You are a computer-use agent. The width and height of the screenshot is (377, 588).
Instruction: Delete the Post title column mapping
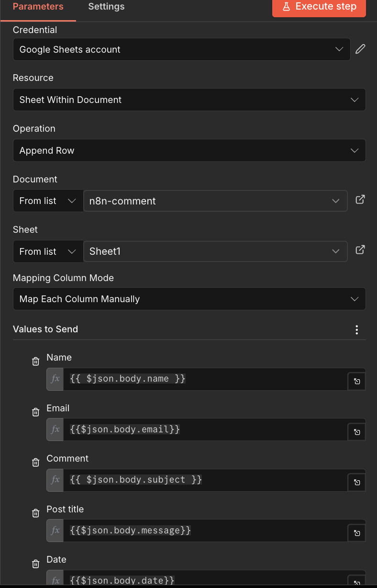[x=35, y=513]
